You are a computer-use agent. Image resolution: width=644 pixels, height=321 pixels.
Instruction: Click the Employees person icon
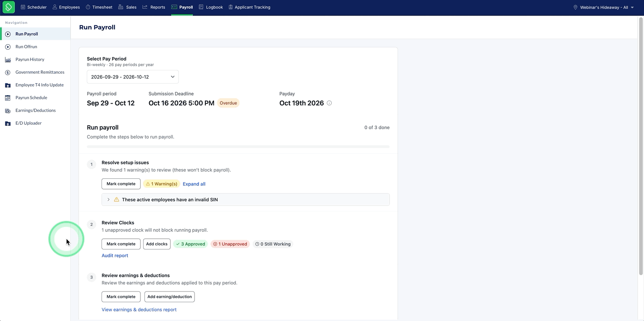click(x=55, y=7)
